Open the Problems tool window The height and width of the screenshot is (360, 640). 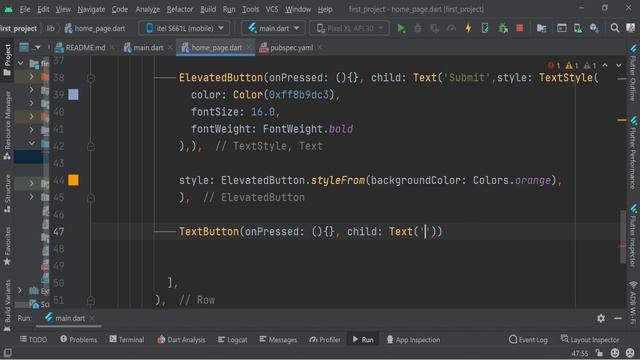pos(78,340)
